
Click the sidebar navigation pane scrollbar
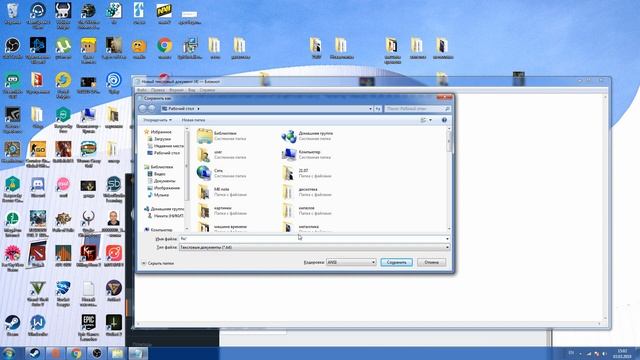pyautogui.click(x=187, y=179)
